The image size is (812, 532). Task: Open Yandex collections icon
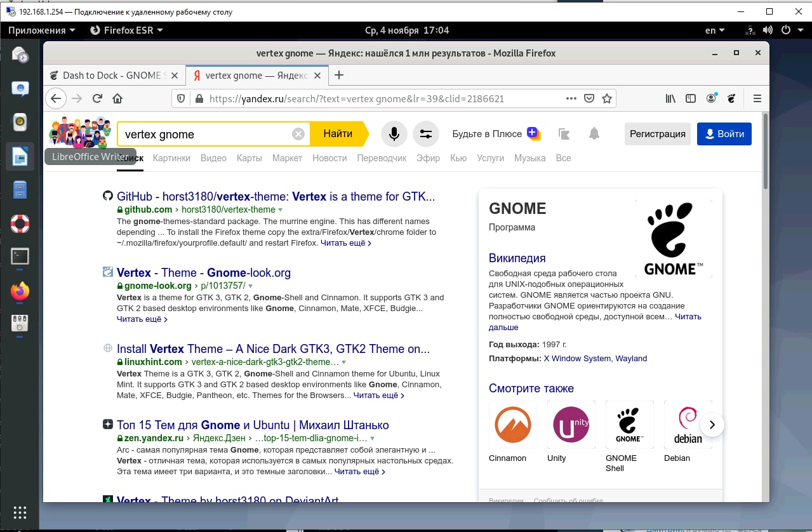(x=564, y=134)
